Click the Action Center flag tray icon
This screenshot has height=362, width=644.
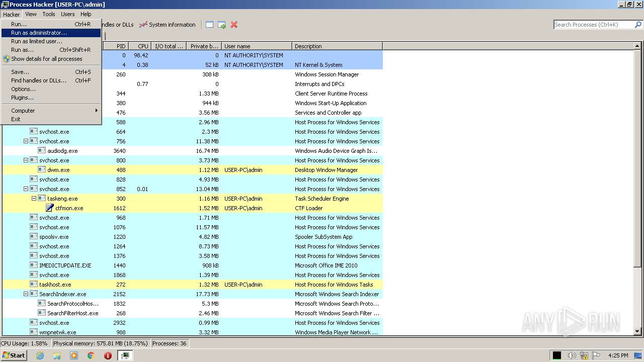pos(597,355)
